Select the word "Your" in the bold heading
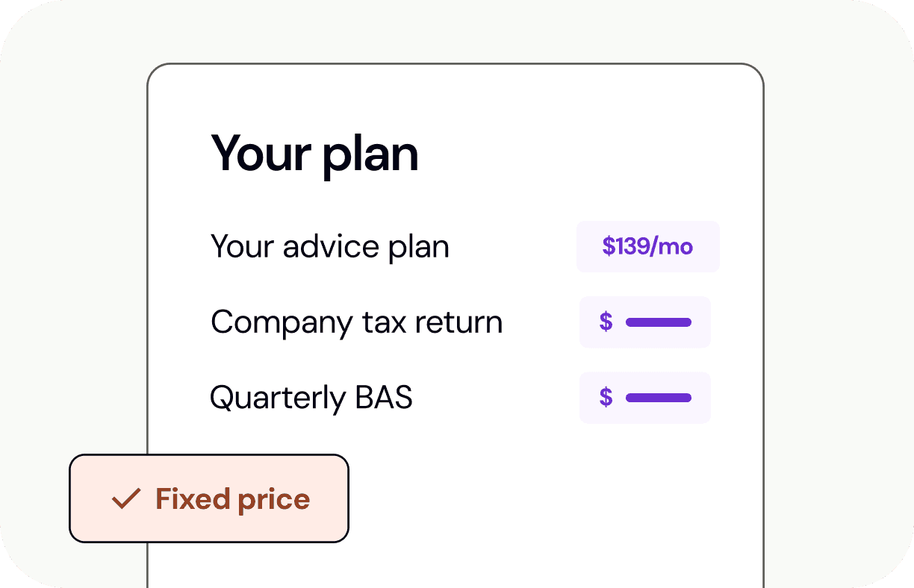Screen dimensions: 914x588 (x=261, y=154)
